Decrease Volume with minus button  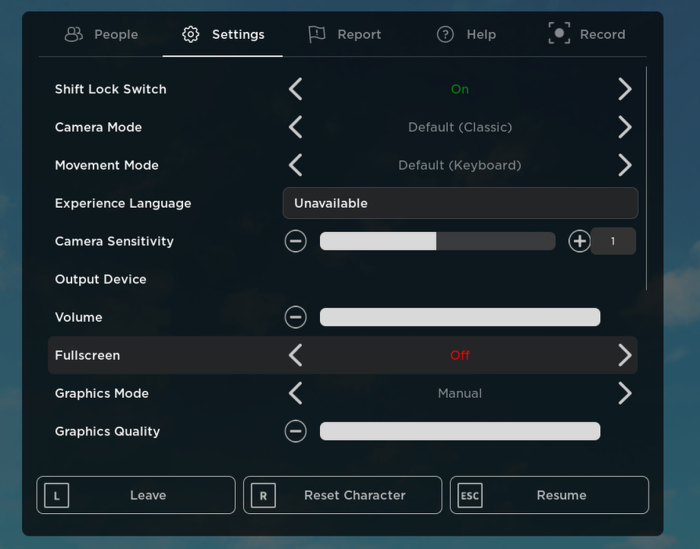tap(296, 317)
